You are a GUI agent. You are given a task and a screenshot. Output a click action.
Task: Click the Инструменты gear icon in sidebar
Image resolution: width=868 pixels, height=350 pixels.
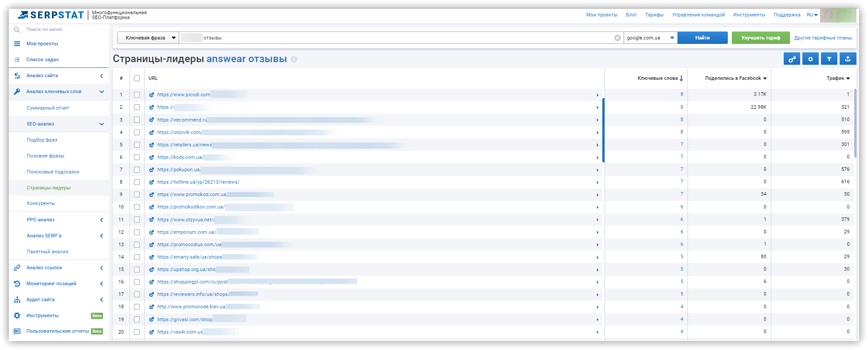tap(17, 316)
